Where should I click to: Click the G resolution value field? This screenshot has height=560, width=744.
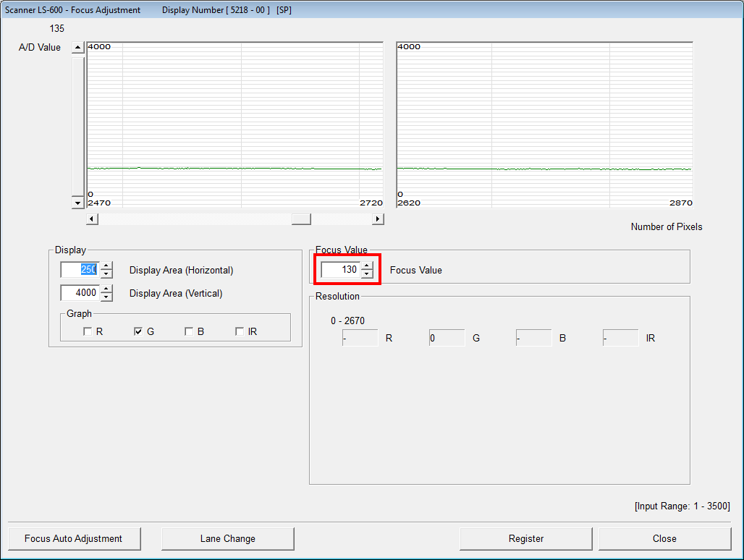pos(447,338)
